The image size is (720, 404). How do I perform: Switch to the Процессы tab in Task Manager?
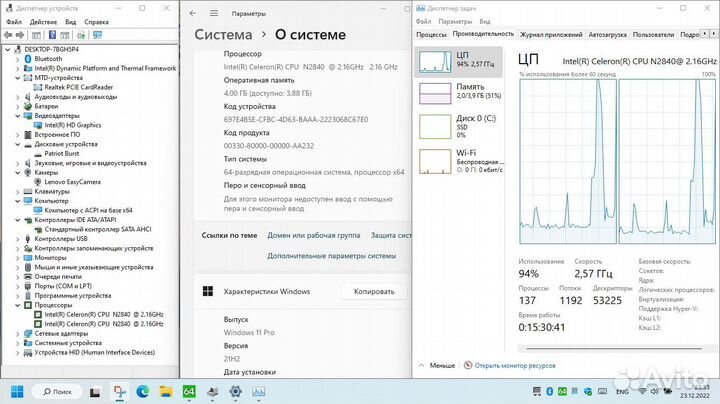[431, 34]
